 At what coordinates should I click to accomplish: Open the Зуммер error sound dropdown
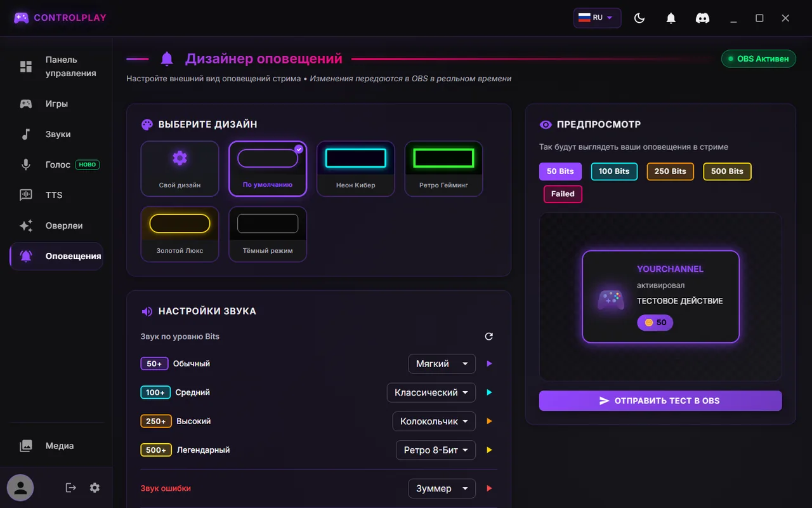click(442, 488)
